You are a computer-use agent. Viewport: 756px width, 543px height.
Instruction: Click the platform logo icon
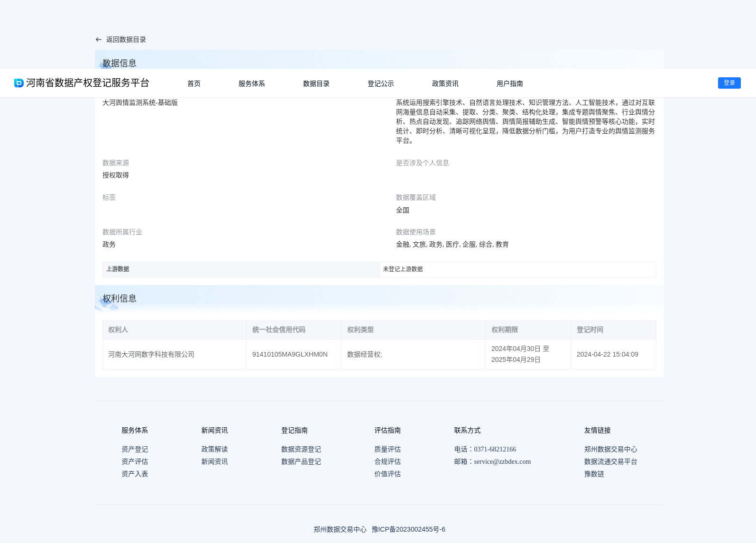19,83
